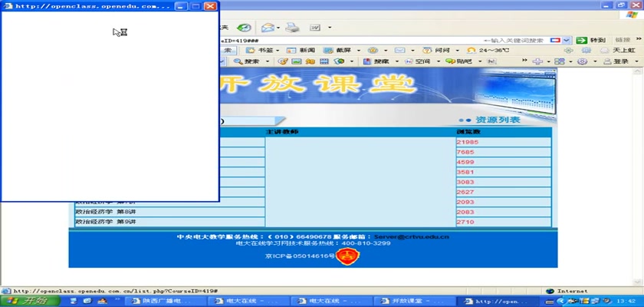
Task: Open the 书签 bookmarks button
Action: click(x=260, y=50)
